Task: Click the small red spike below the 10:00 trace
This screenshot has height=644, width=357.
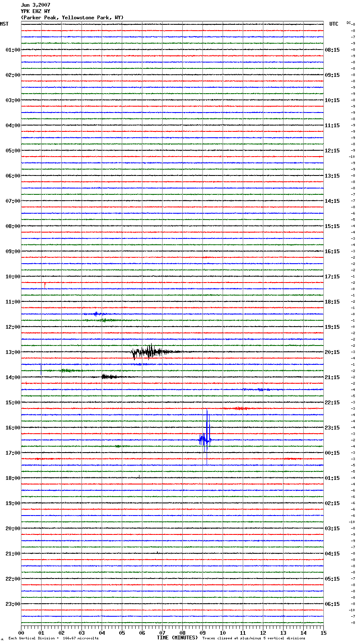Action: [x=45, y=285]
